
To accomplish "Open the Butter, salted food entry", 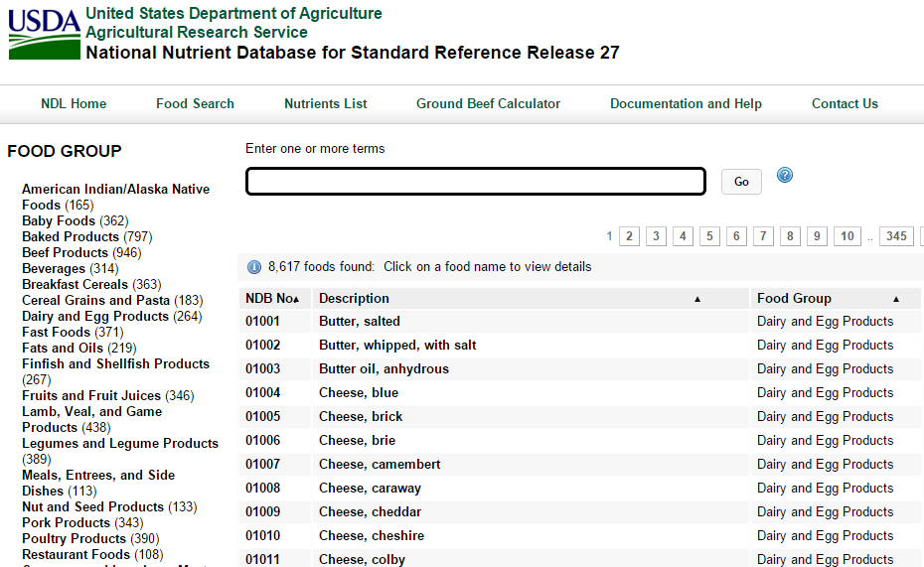I will point(359,321).
